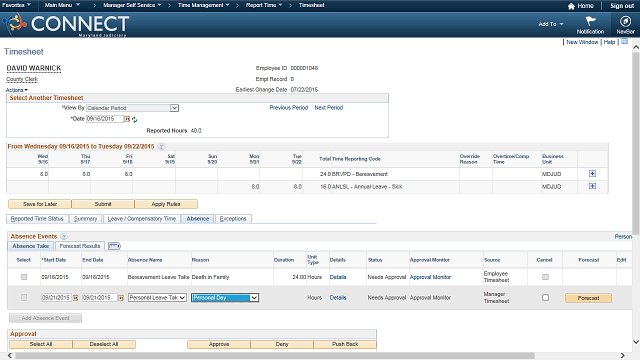Click the Timesheet breadcrumb
Image resolution: width=640 pixels, height=360 pixels.
pyautogui.click(x=311, y=5)
